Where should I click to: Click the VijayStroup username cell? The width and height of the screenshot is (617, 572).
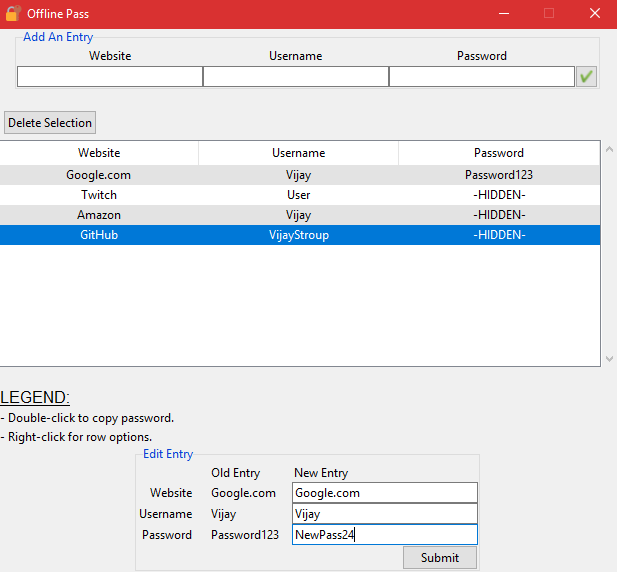point(299,235)
